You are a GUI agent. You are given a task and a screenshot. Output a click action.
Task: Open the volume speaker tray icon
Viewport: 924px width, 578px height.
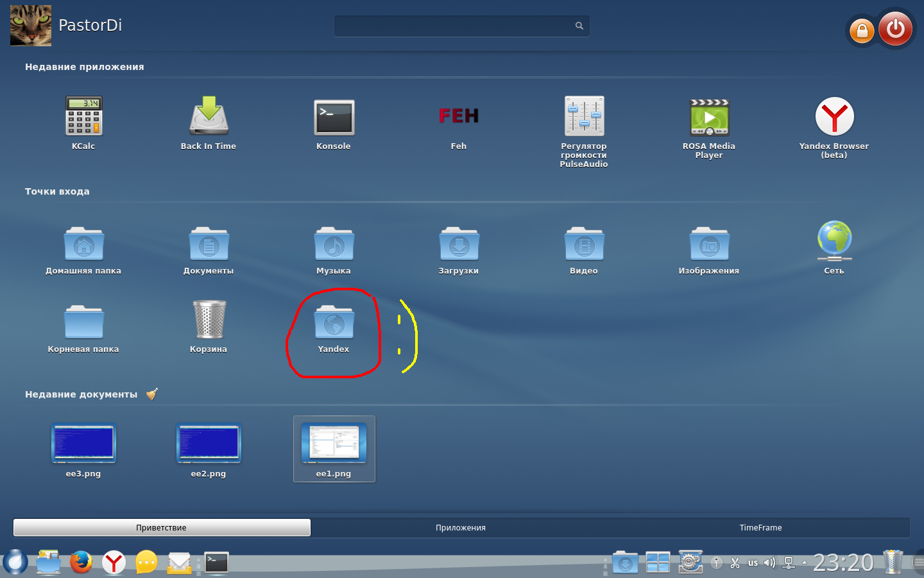pyautogui.click(x=770, y=563)
